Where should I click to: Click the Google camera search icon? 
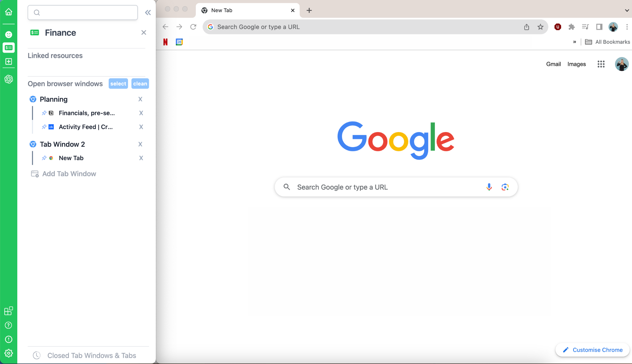(x=504, y=187)
